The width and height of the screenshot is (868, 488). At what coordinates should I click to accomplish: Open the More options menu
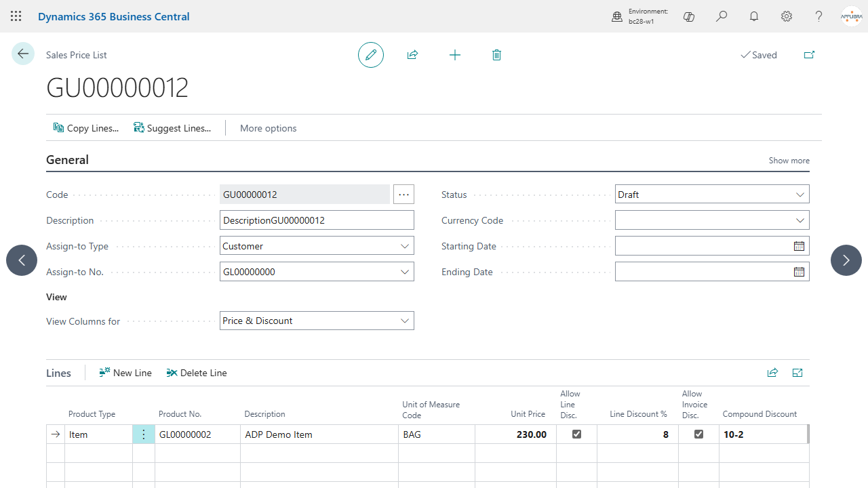pyautogui.click(x=268, y=128)
